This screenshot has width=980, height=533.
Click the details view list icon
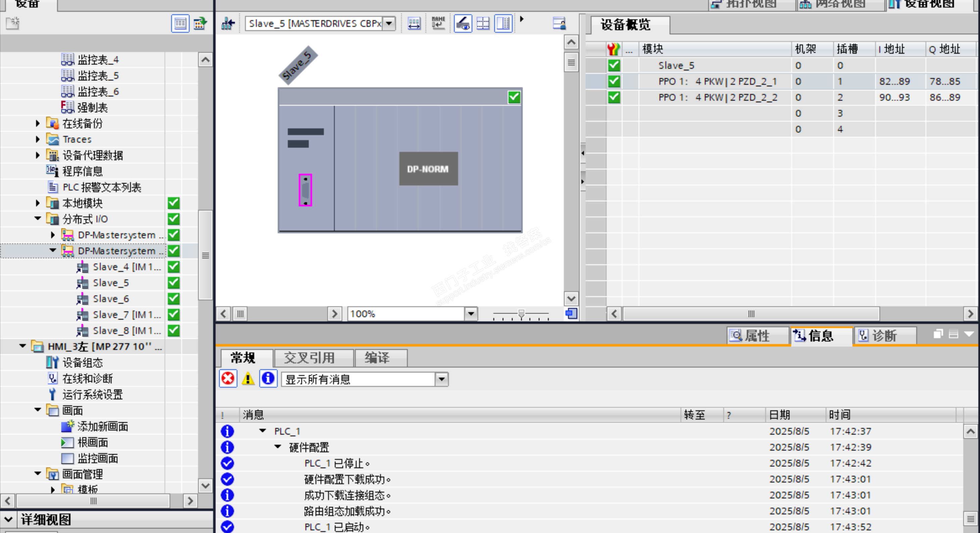180,23
